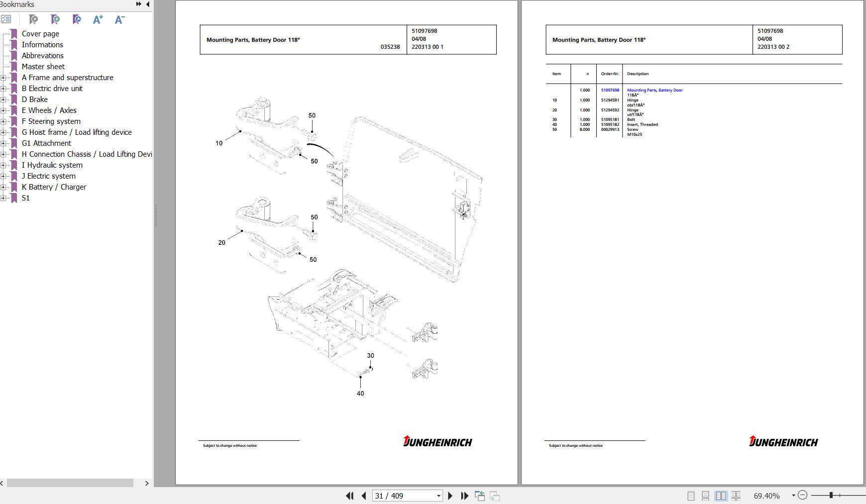Click the bookmark properties icon
This screenshot has height=504, width=866.
coord(77,19)
